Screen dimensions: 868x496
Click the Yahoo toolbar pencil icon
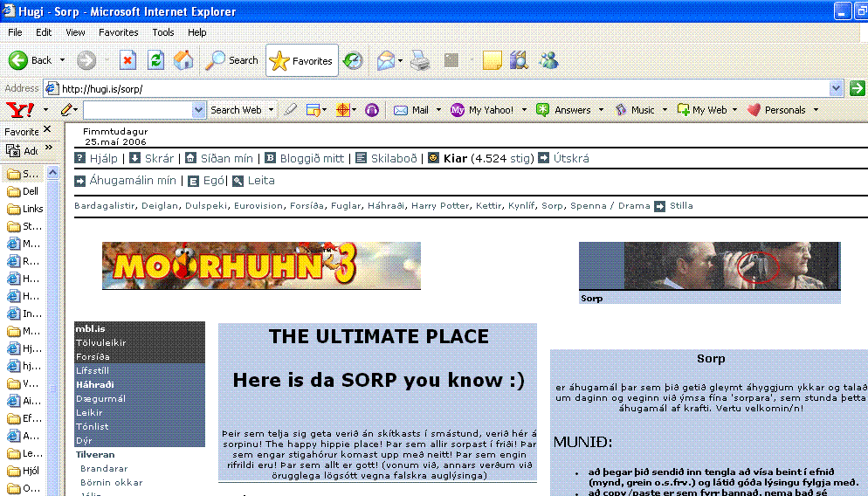65,110
